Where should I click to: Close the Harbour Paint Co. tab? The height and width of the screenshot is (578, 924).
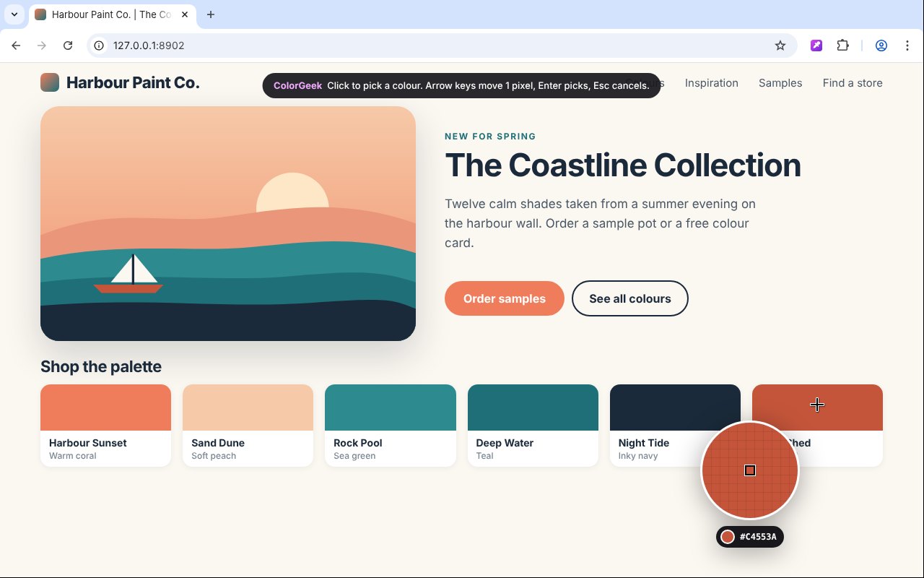(185, 14)
